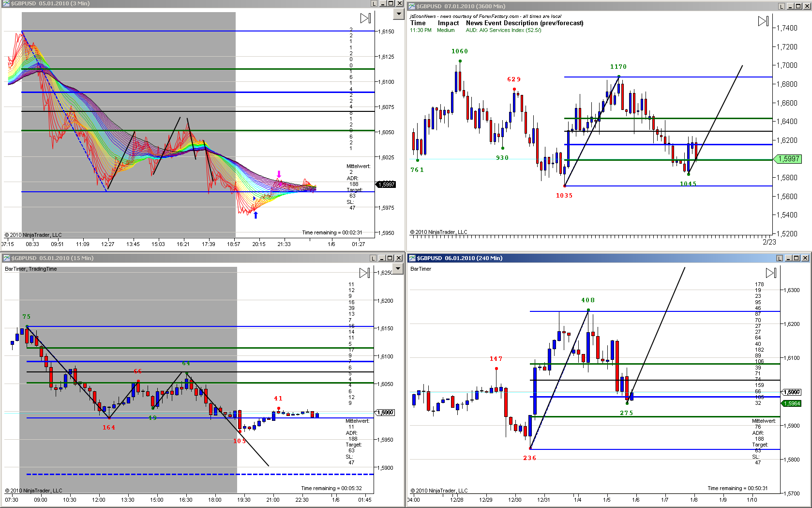This screenshot has height=508, width=812.
Task: Click "Time remaining = 00:50:31" on the 240 Min chart
Action: click(737, 488)
